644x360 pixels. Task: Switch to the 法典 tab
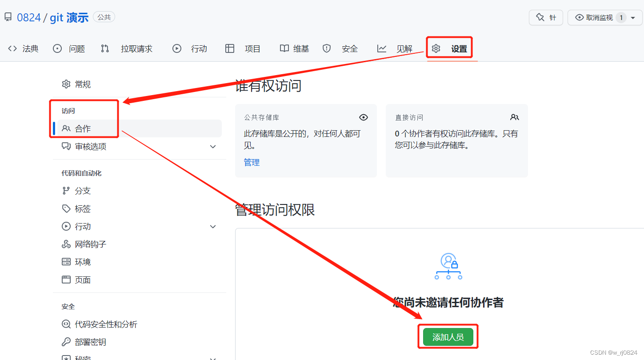31,49
